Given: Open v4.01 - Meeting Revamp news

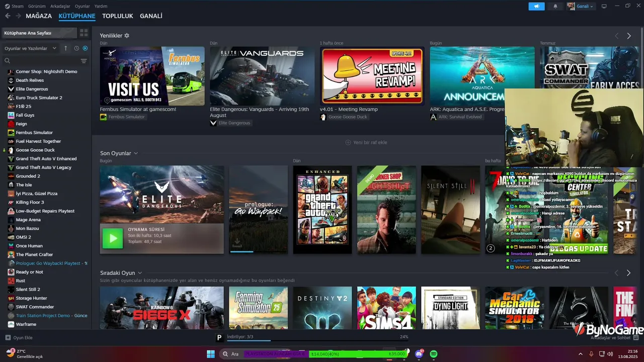Looking at the screenshot, I should [372, 76].
